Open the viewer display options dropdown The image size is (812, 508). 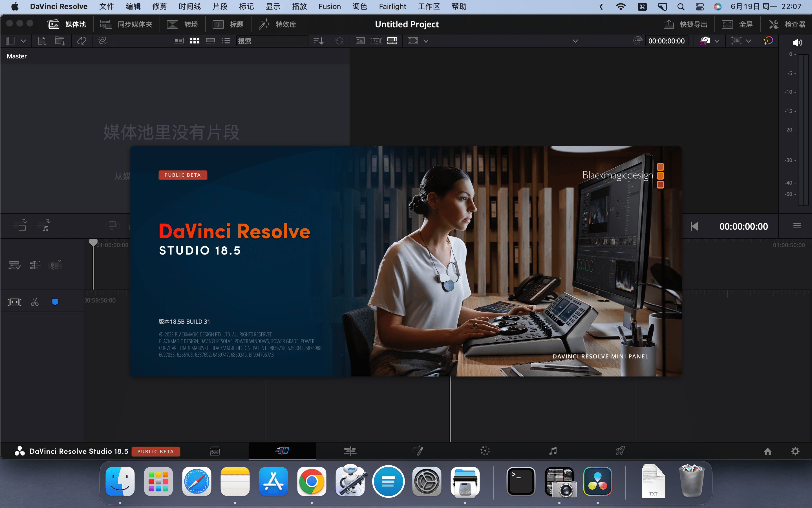(426, 41)
